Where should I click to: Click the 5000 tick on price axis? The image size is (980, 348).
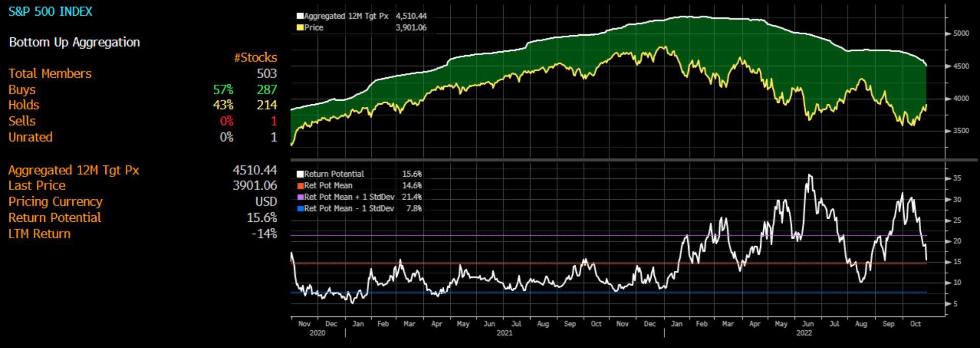tap(961, 34)
